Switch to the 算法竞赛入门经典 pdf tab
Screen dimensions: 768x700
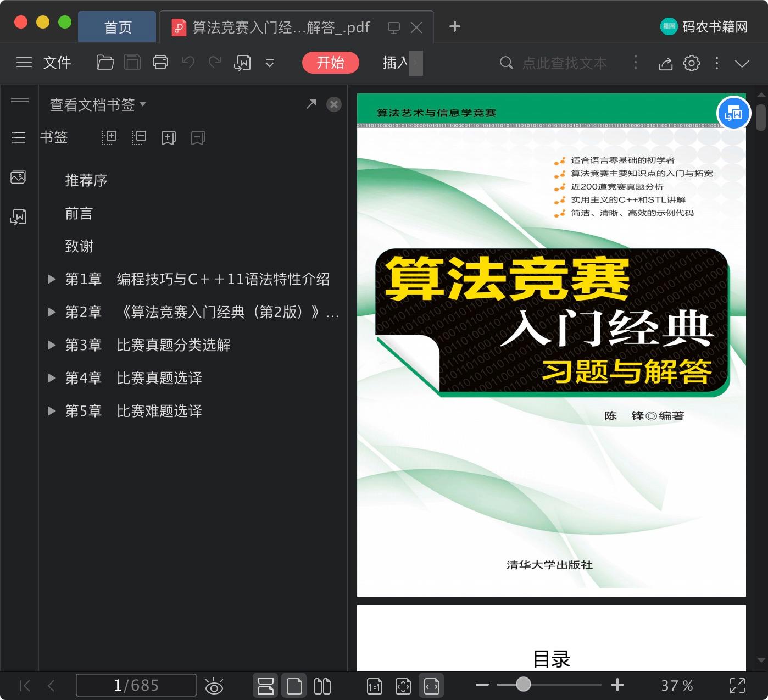[281, 27]
